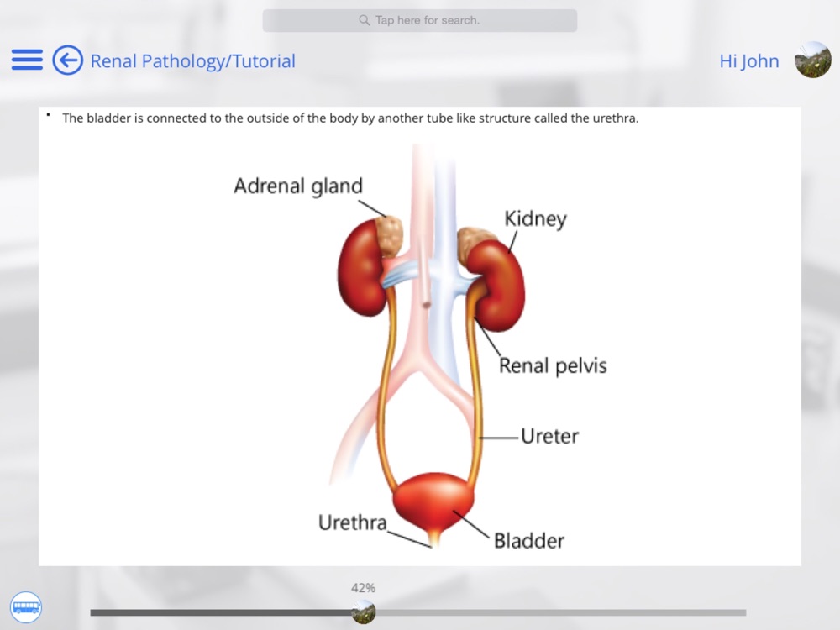The height and width of the screenshot is (630, 840).
Task: Open the hamburger menu
Action: pos(28,60)
